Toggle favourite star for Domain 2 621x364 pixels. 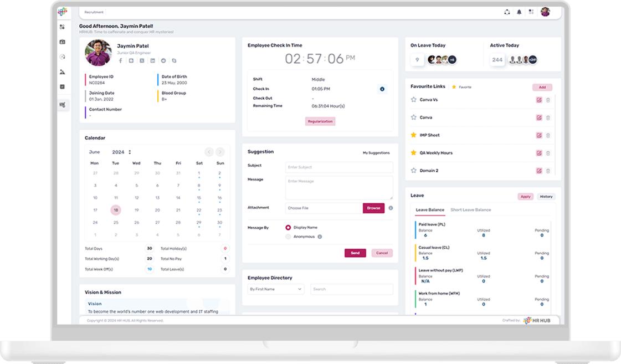tap(413, 171)
